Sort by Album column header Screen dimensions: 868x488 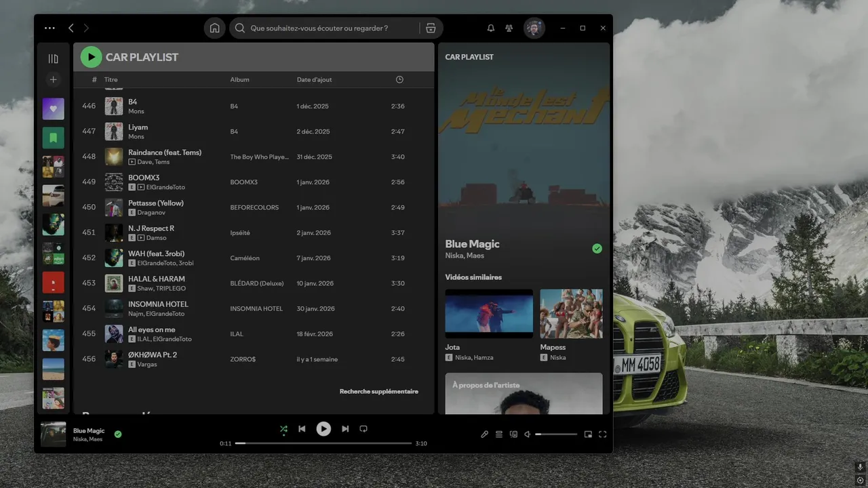coord(239,79)
